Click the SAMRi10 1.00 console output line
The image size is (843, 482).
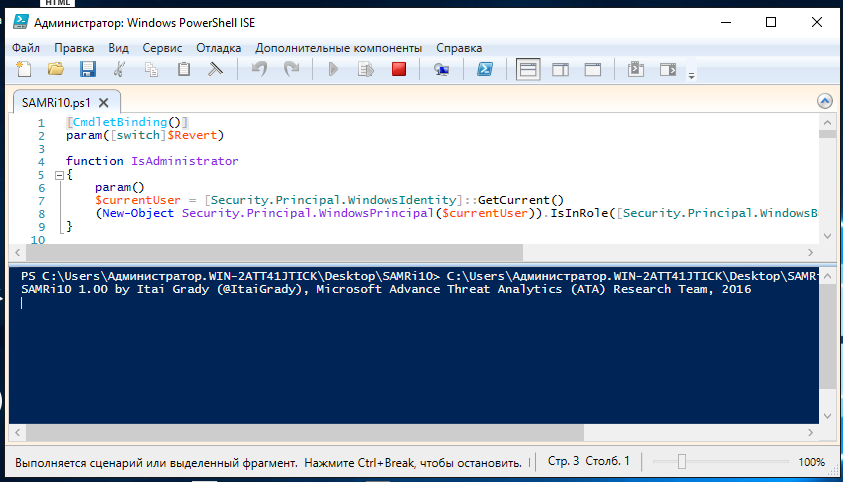pos(386,289)
